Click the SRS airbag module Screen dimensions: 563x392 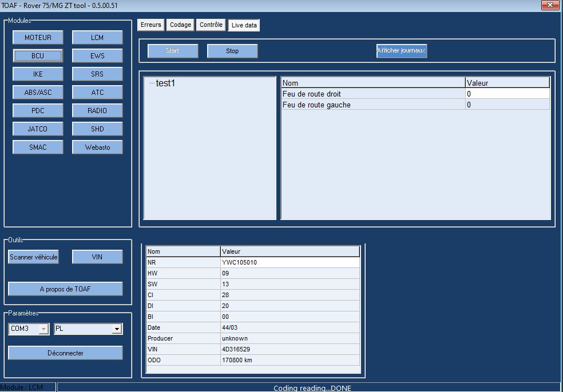click(x=97, y=74)
